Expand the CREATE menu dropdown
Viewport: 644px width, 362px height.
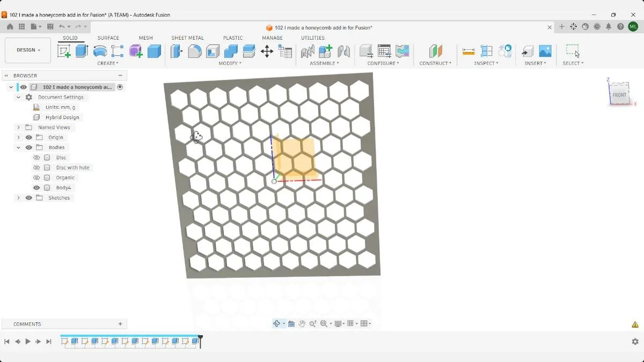(108, 63)
